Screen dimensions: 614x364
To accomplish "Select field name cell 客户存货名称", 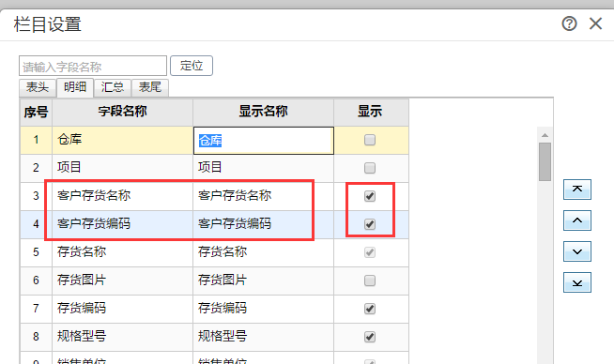I will 123,196.
